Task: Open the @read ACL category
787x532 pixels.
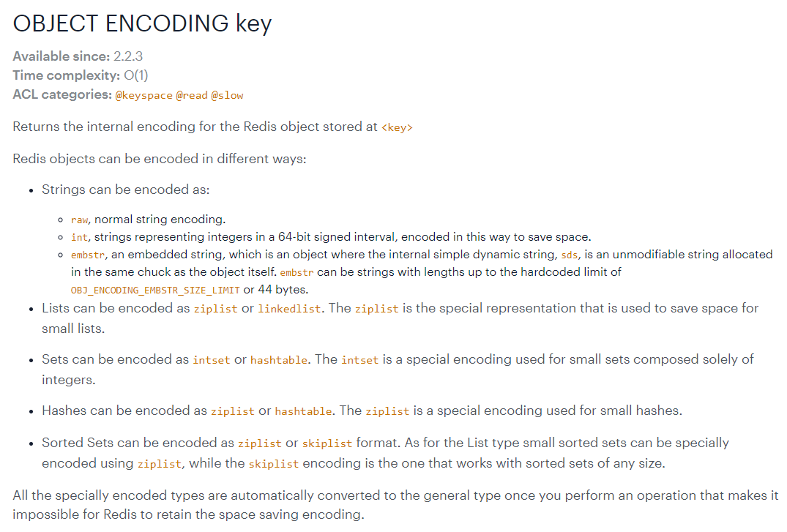Action: pyautogui.click(x=192, y=95)
